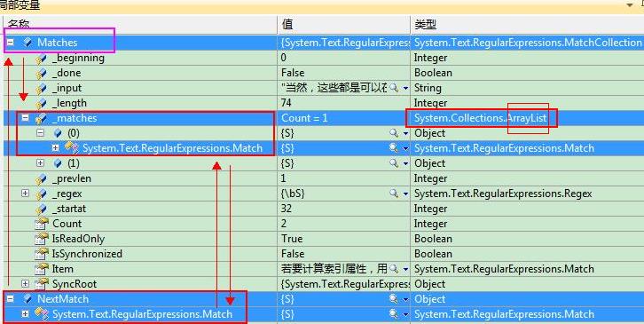644x324 pixels.
Task: Expand the Match under element (0)
Action: [x=56, y=148]
